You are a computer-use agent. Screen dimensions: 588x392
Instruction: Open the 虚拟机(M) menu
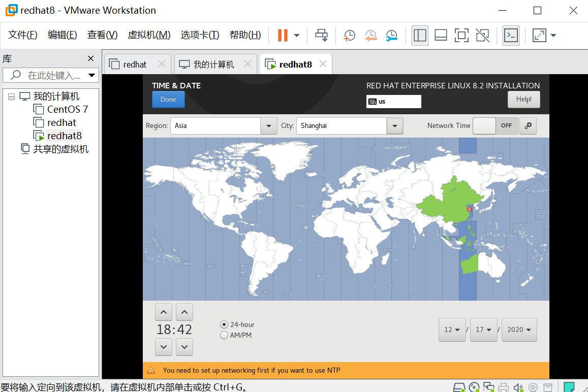(x=149, y=35)
